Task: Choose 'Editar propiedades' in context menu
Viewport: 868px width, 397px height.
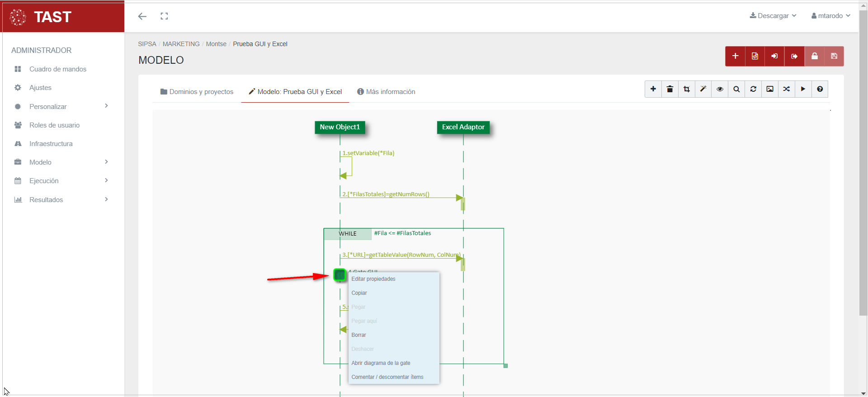Action: point(373,279)
